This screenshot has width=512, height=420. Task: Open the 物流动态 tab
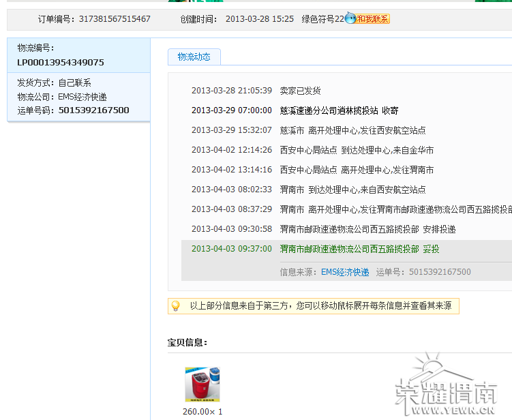(x=194, y=57)
